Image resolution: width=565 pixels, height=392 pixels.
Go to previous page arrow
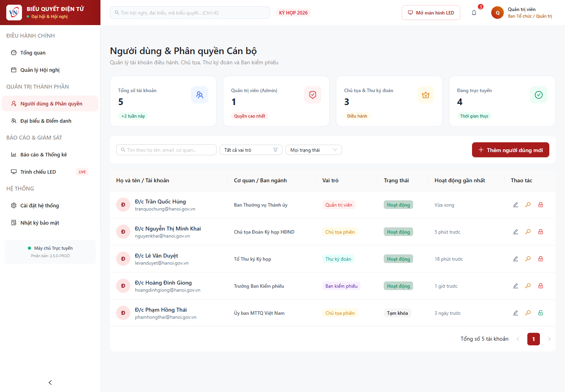click(x=518, y=339)
